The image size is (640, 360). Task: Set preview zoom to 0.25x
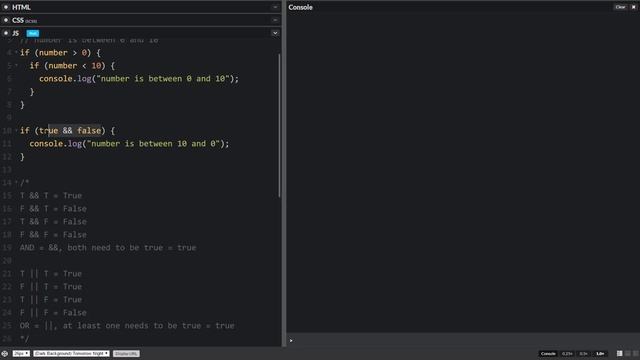567,353
